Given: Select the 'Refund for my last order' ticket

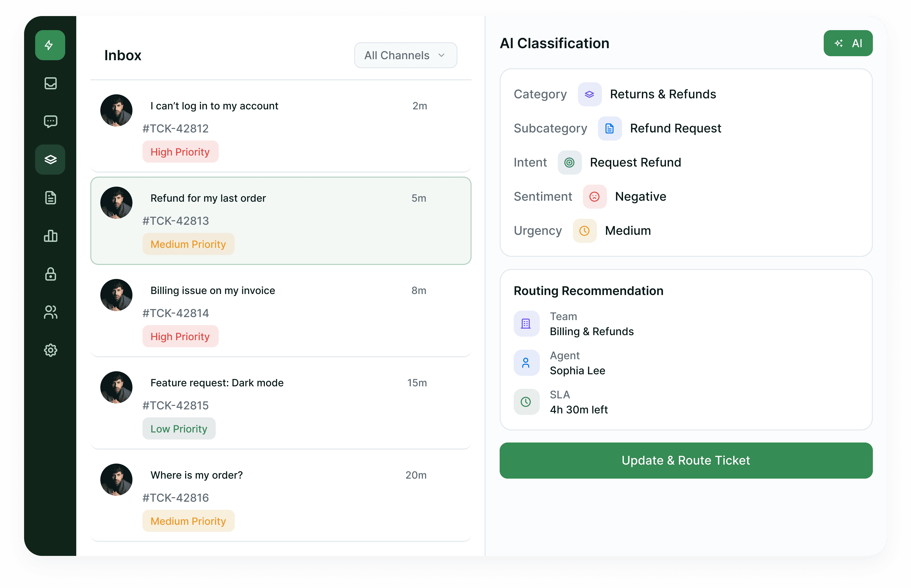Looking at the screenshot, I should pyautogui.click(x=281, y=221).
